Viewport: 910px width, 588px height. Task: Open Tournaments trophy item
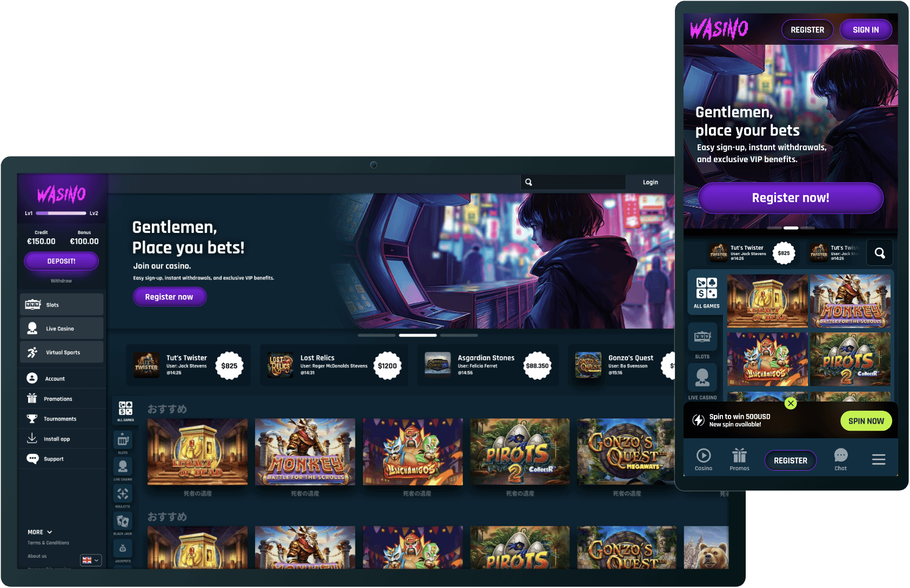point(32,419)
